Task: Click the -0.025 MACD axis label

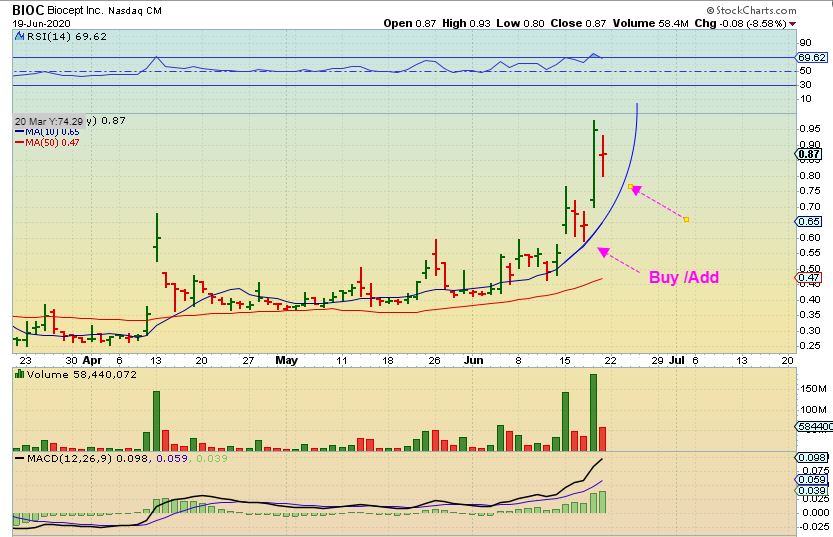Action: [813, 526]
